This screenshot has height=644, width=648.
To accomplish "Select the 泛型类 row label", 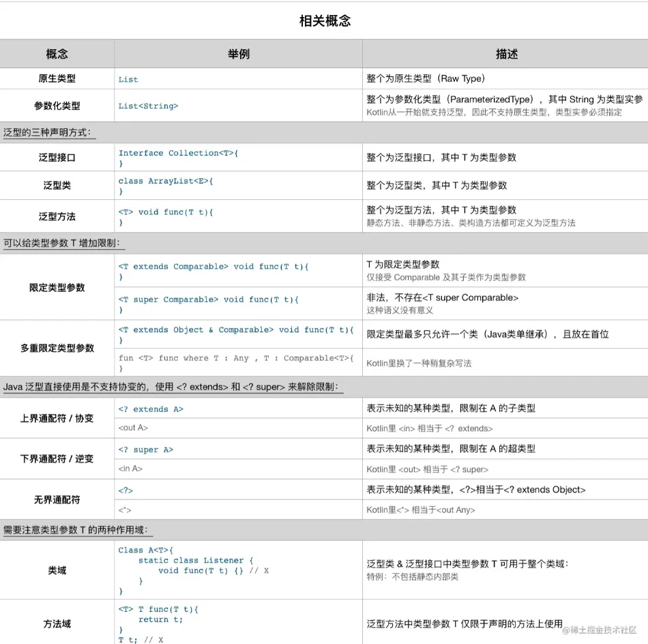I will [57, 185].
